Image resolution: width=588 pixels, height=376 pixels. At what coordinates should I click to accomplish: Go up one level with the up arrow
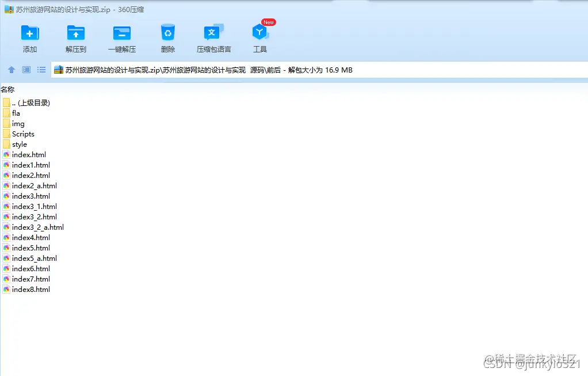(x=12, y=70)
